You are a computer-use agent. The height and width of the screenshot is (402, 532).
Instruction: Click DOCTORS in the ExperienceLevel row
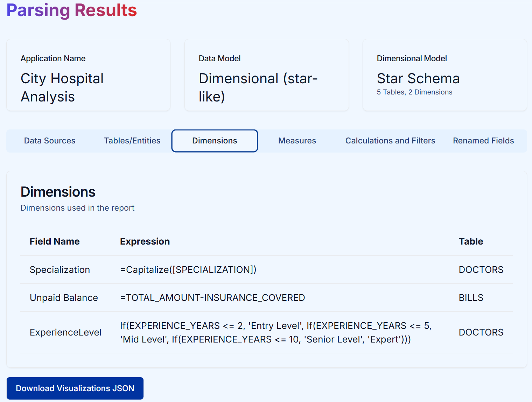481,332
